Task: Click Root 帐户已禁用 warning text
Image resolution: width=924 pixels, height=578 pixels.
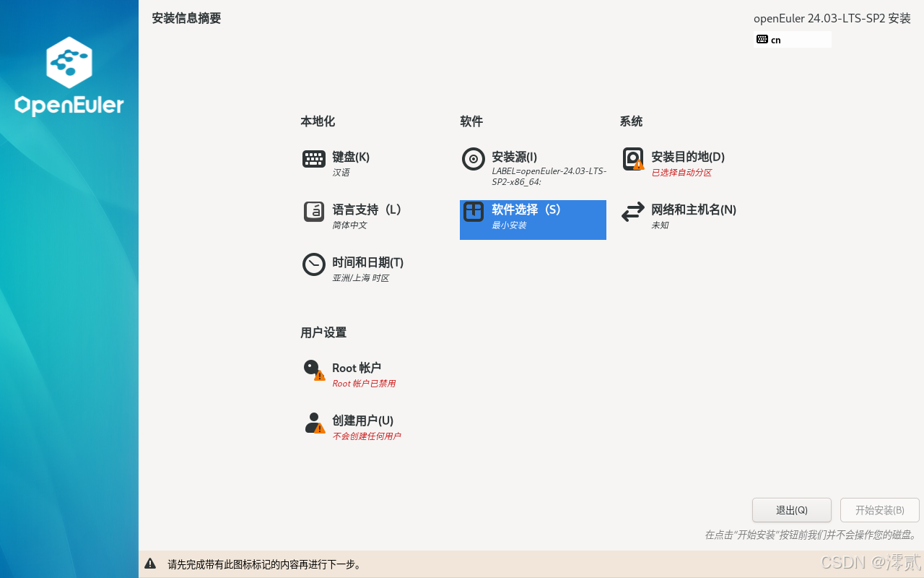Action: click(363, 384)
